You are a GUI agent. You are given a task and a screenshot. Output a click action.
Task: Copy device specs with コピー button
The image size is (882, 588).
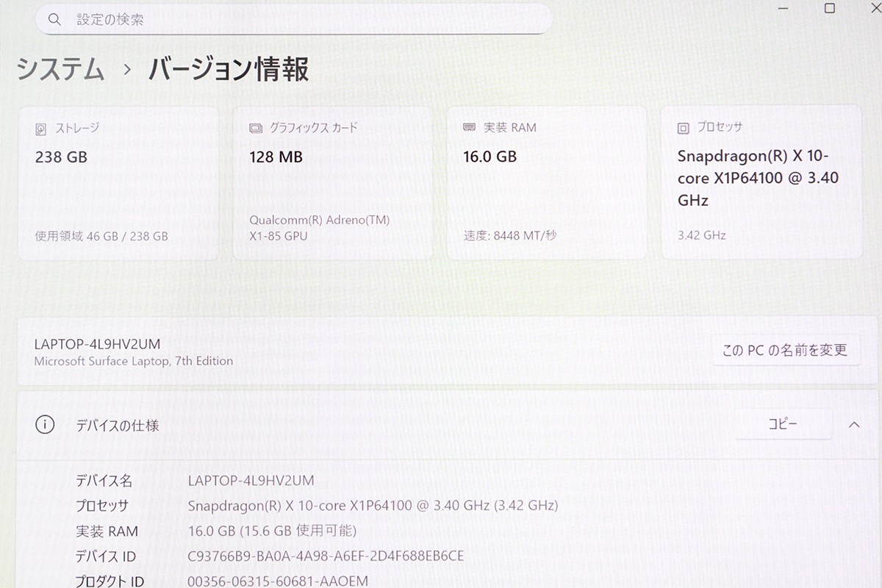(x=783, y=425)
